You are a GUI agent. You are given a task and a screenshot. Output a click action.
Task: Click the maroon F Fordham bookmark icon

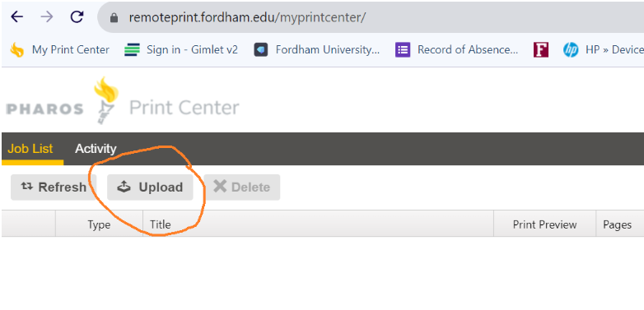[x=541, y=50]
